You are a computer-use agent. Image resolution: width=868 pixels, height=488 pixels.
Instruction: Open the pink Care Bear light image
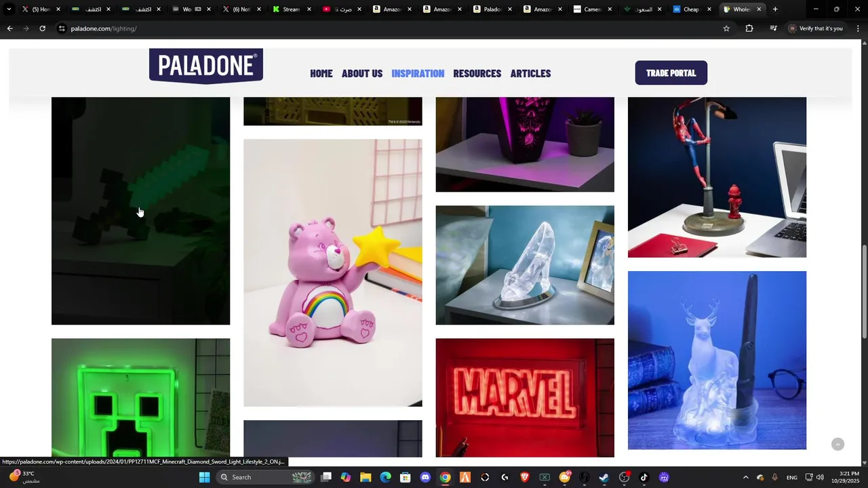[333, 272]
